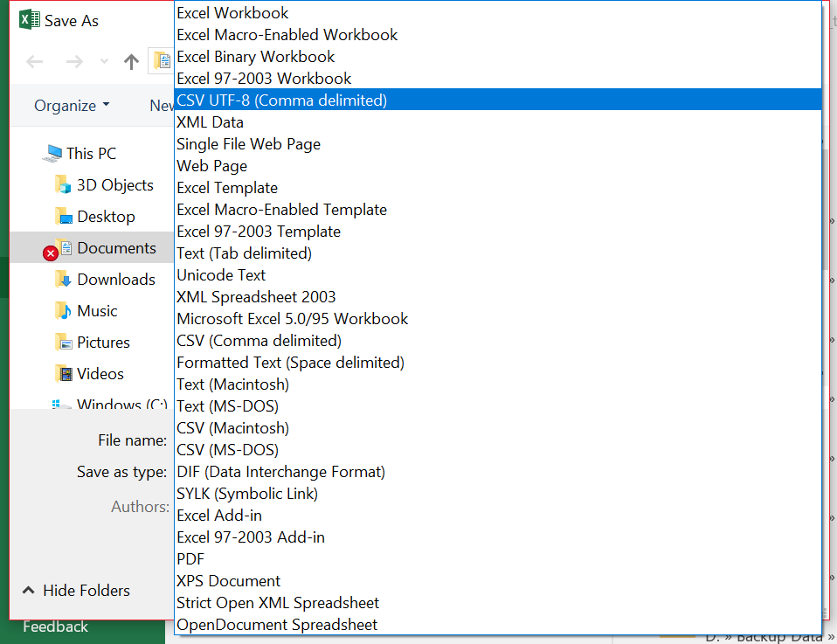Choose PDF as save type
The height and width of the screenshot is (644, 837).
pyautogui.click(x=497, y=559)
